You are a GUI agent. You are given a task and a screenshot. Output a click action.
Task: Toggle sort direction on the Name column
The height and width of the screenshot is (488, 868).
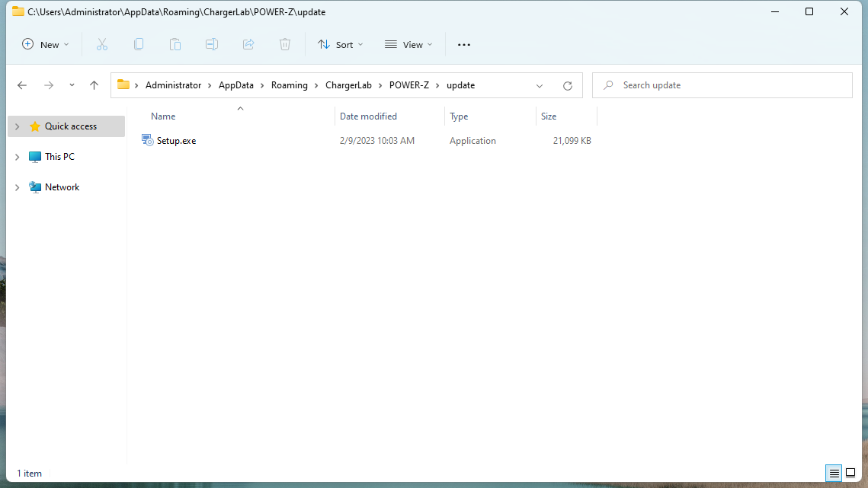click(x=163, y=116)
